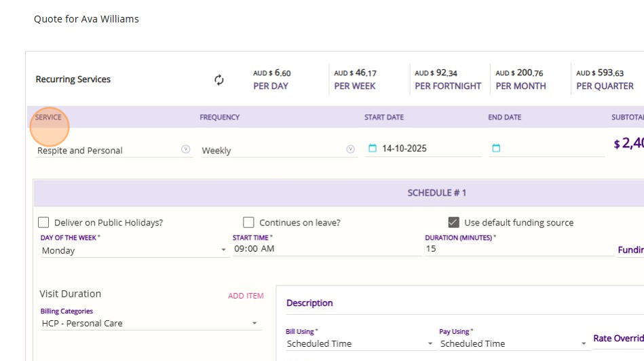Click the Service field circular dropdown icon

(186, 149)
